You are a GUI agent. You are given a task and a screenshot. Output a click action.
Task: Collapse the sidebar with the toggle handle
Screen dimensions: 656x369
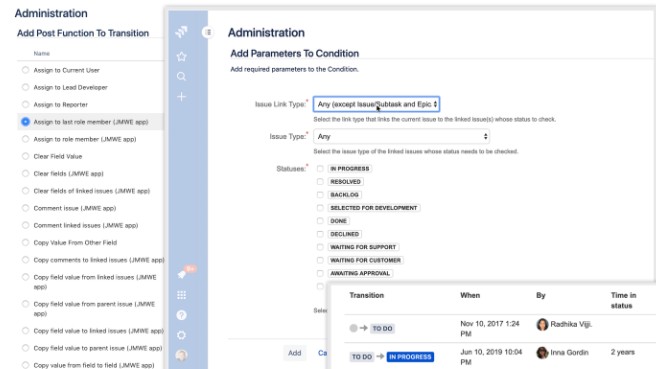pos(208,32)
